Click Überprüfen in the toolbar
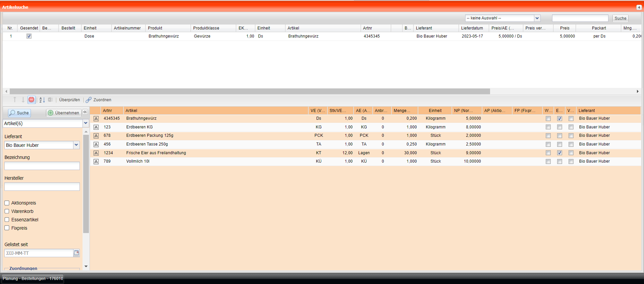Screen dimensions: 644x284 tap(69, 100)
